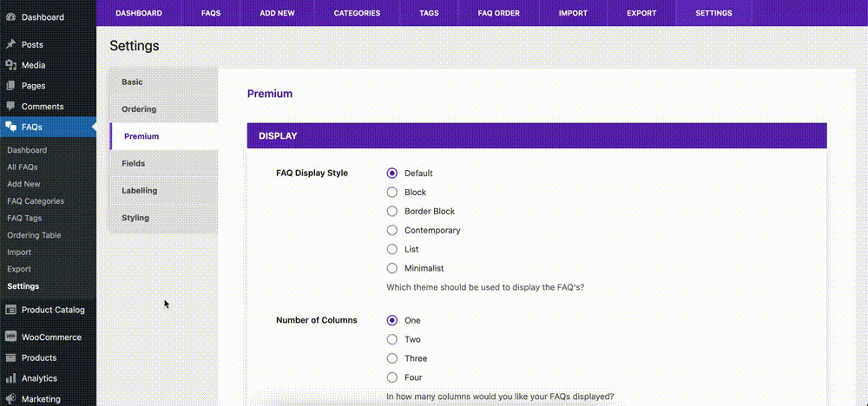This screenshot has width=868, height=406.
Task: Click the Dashboard gauge icon in sidebar
Action: point(10,17)
